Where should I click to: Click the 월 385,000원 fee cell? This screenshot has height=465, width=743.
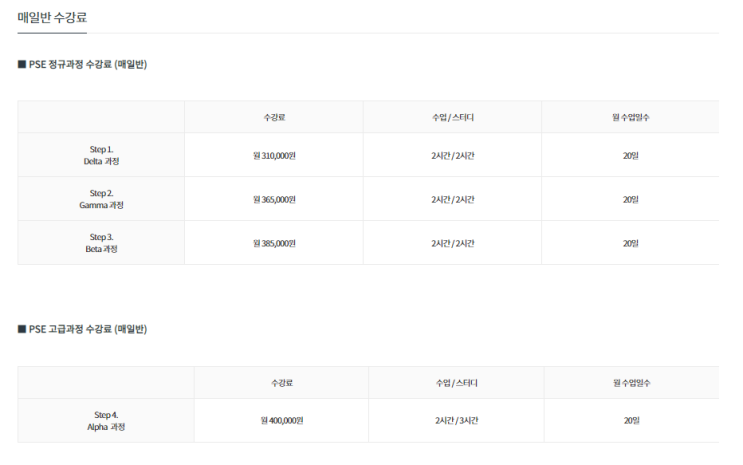click(x=274, y=243)
